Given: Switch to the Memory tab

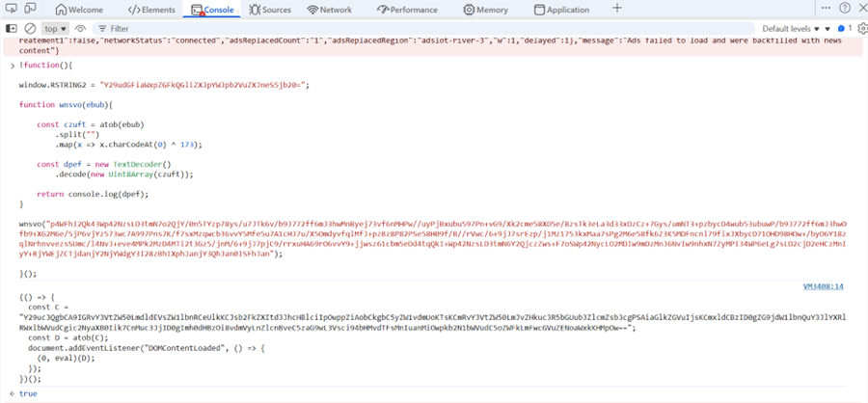Looking at the screenshot, I should (x=485, y=10).
